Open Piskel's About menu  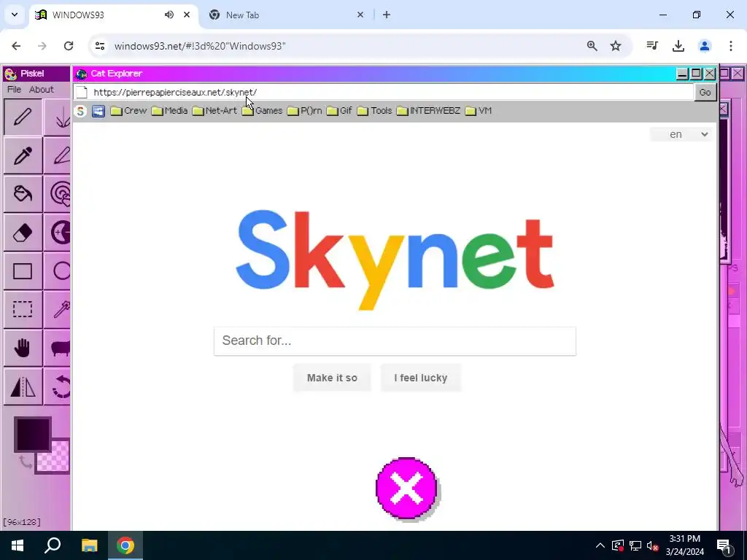[x=42, y=90]
